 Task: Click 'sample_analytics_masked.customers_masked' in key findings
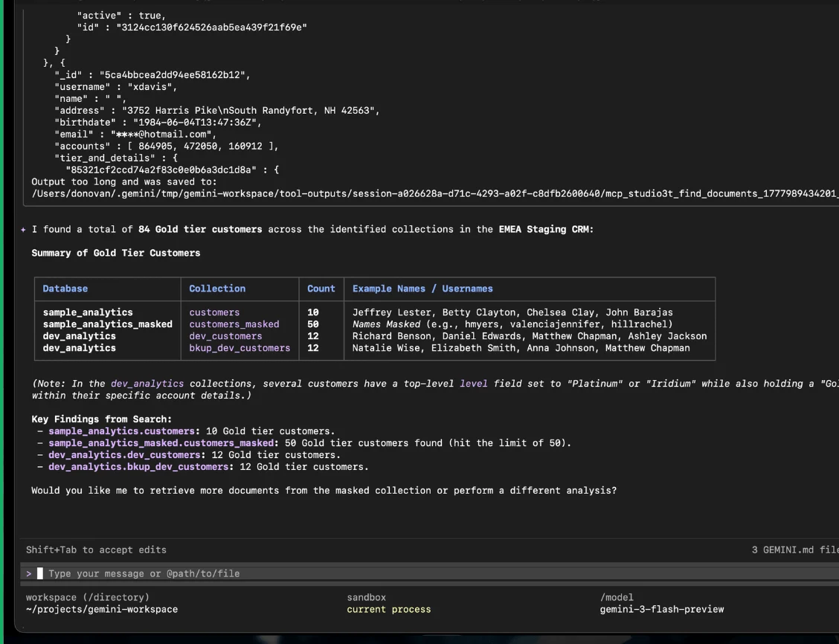click(161, 443)
